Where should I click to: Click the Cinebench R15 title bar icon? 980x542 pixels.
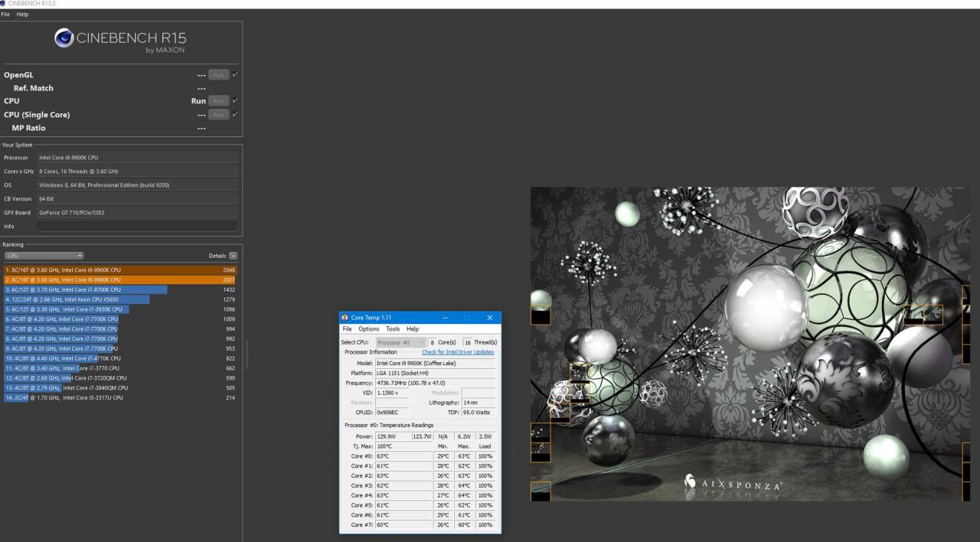click(x=4, y=4)
